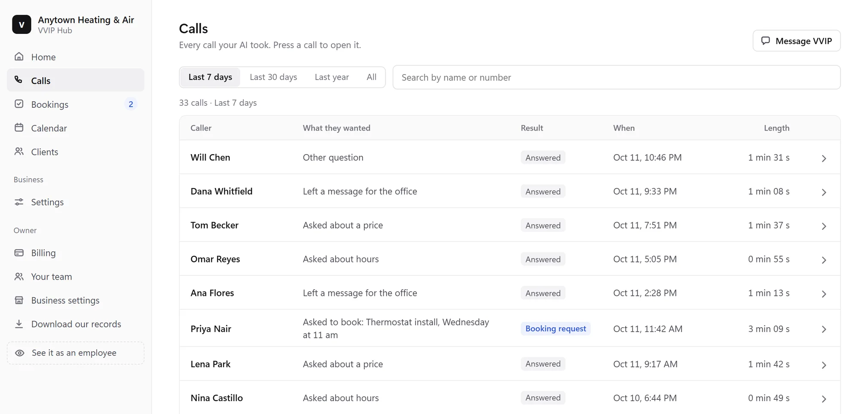Click the Answered tag for Lena Park
This screenshot has width=868, height=414.
point(543,364)
